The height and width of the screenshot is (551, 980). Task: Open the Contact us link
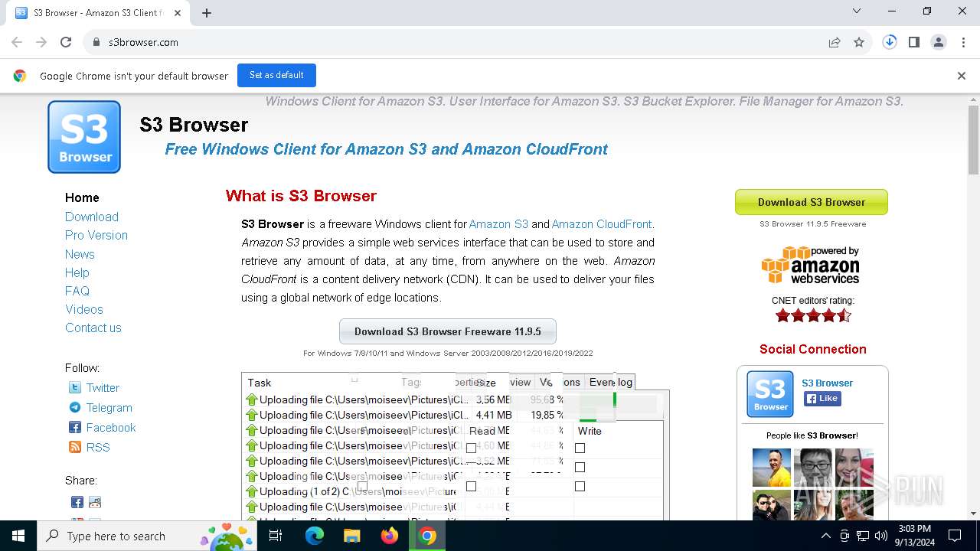pyautogui.click(x=93, y=328)
